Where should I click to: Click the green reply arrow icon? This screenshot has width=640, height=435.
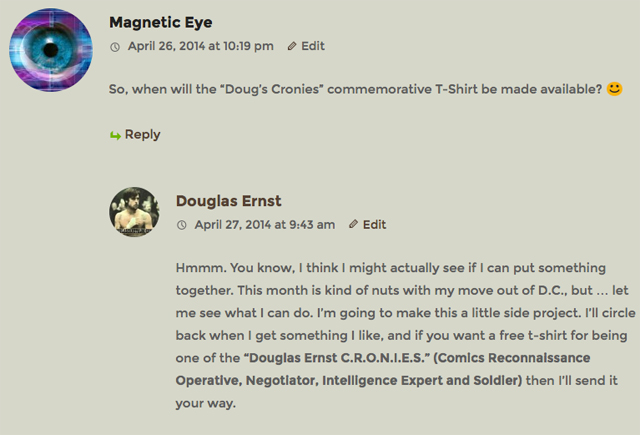tap(115, 135)
